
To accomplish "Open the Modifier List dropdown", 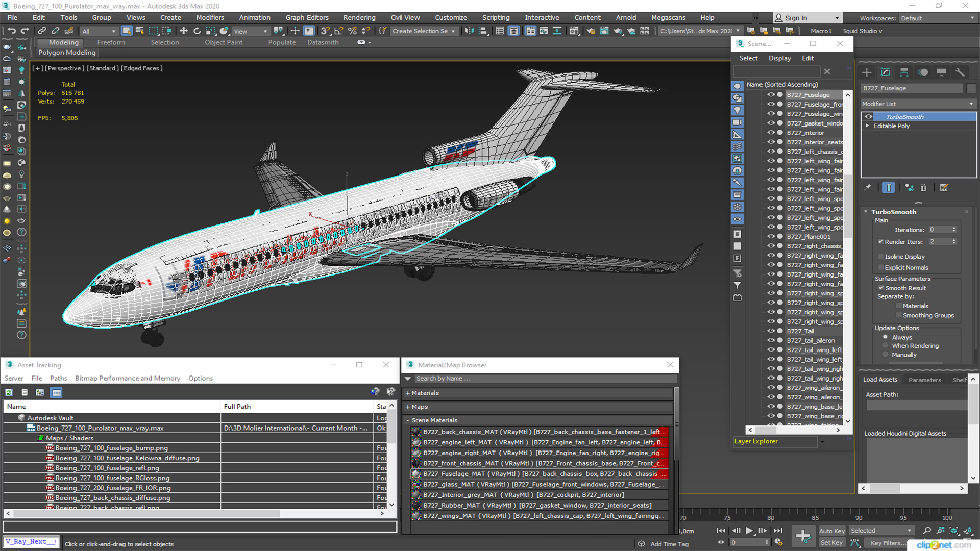I will coord(918,104).
